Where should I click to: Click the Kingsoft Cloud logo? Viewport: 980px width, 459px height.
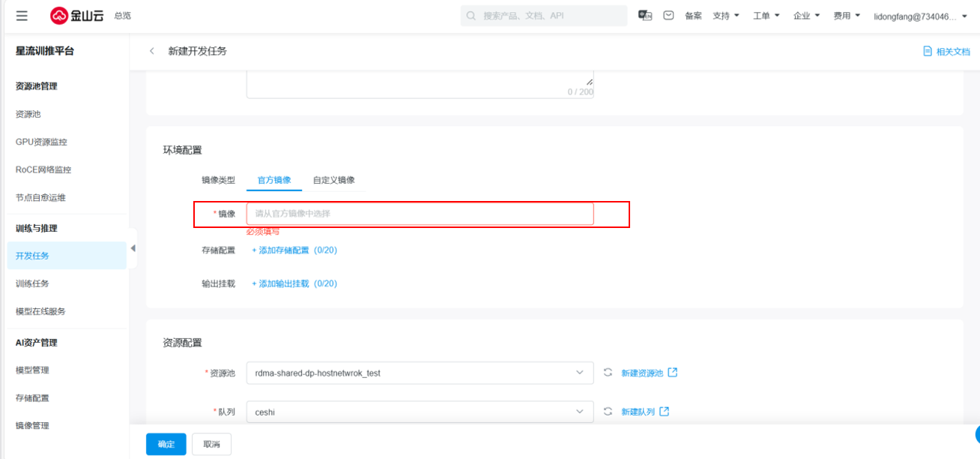pyautogui.click(x=77, y=16)
